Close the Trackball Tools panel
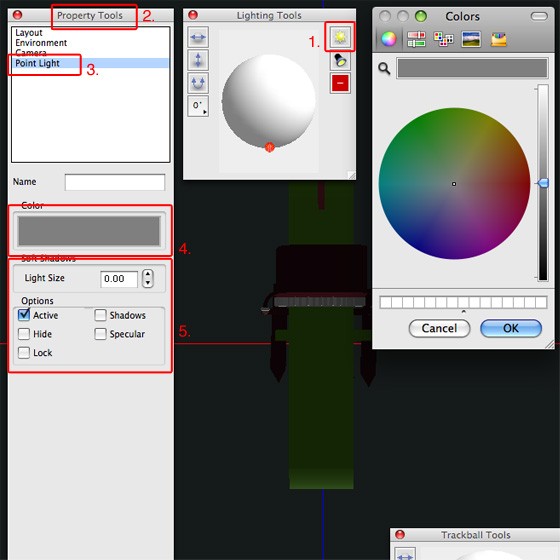This screenshot has height=560, width=560. [x=400, y=534]
